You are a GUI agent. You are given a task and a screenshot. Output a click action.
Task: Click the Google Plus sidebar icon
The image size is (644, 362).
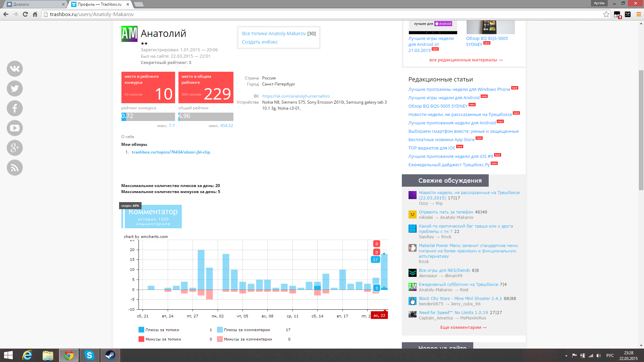tap(15, 148)
